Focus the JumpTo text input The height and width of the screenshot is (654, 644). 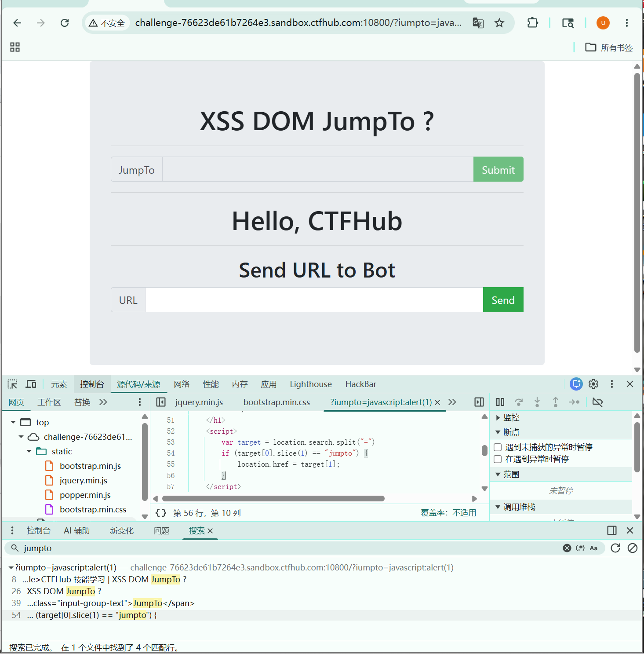click(318, 169)
